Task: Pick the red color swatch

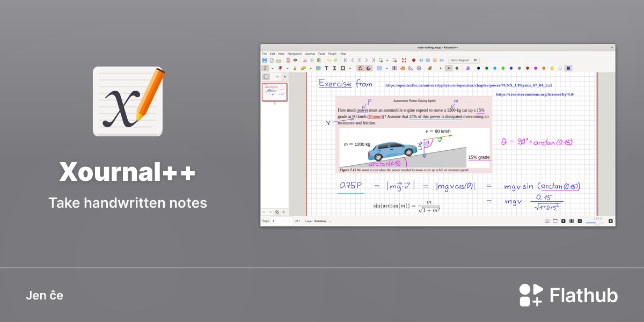Action: (528, 68)
